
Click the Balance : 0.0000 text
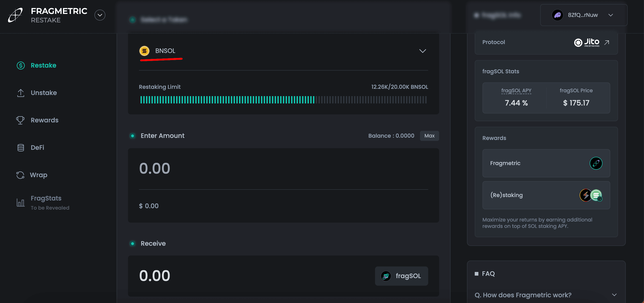coord(391,136)
